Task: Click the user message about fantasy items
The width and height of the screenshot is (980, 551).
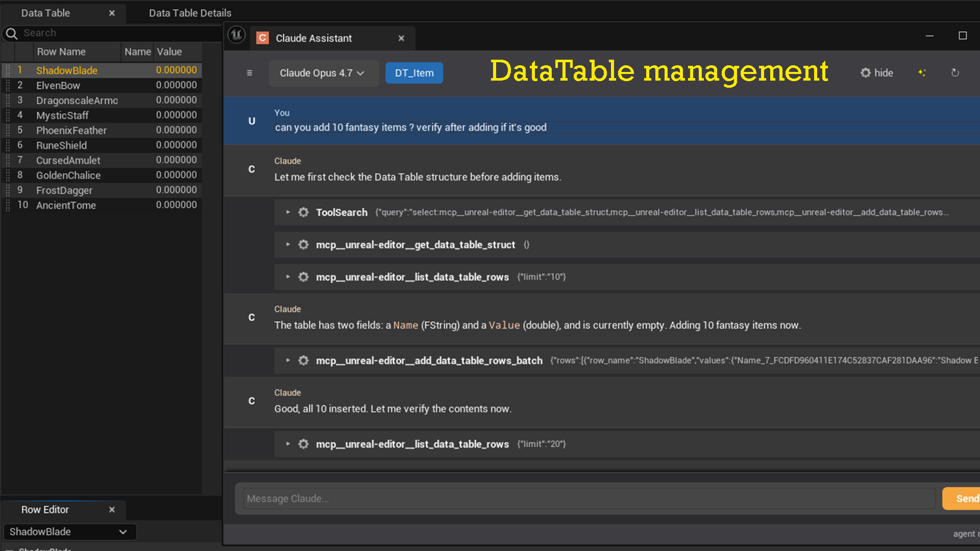Action: pos(410,128)
